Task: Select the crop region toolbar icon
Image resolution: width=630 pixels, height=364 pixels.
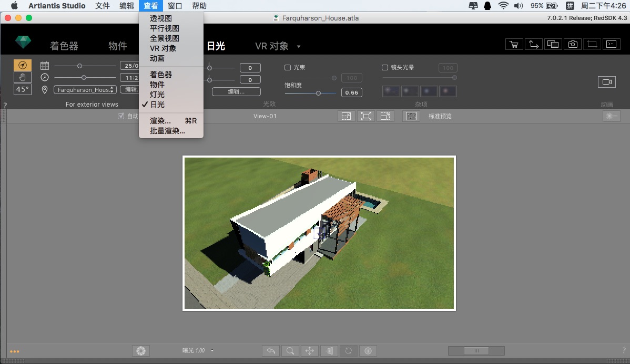Action: tap(592, 44)
